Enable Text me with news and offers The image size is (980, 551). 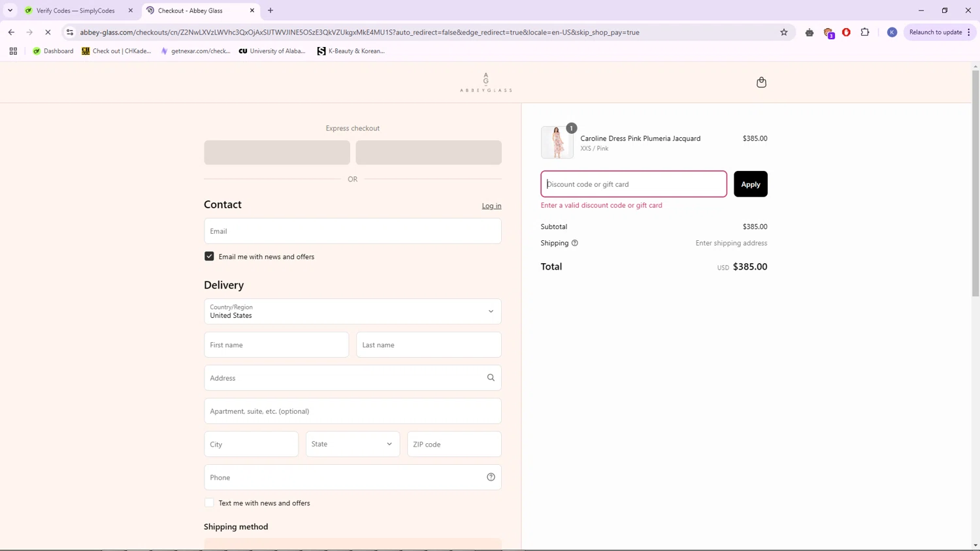pos(209,503)
